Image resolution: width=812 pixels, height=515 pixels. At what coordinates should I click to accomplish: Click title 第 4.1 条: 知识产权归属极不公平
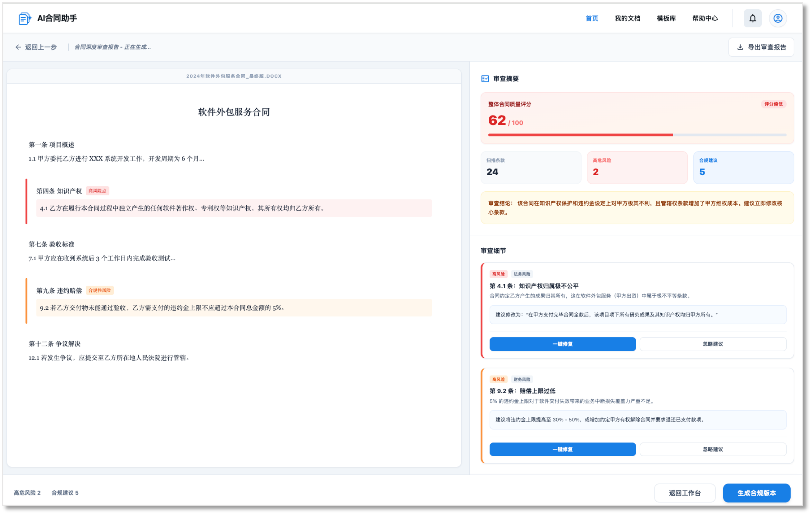[x=534, y=286]
